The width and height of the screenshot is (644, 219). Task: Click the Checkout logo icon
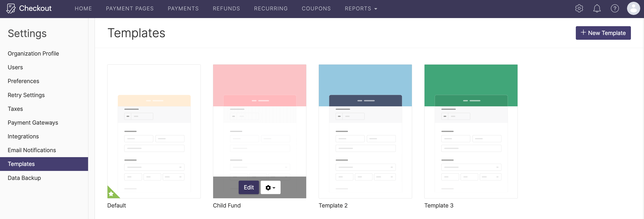point(11,8)
